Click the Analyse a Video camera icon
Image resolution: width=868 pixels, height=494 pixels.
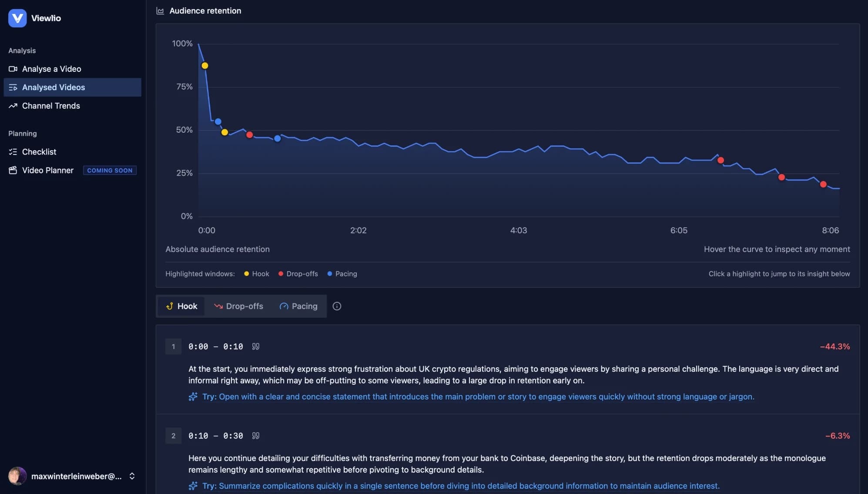[13, 69]
